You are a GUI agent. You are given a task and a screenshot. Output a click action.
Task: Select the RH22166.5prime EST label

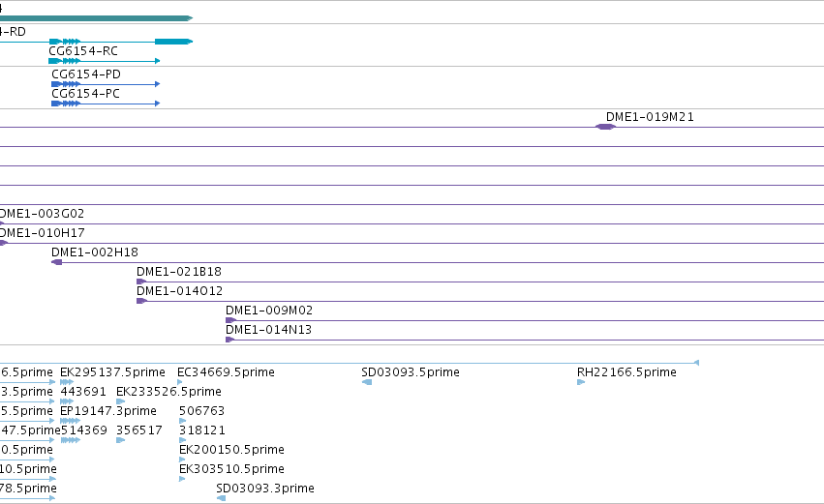(626, 372)
